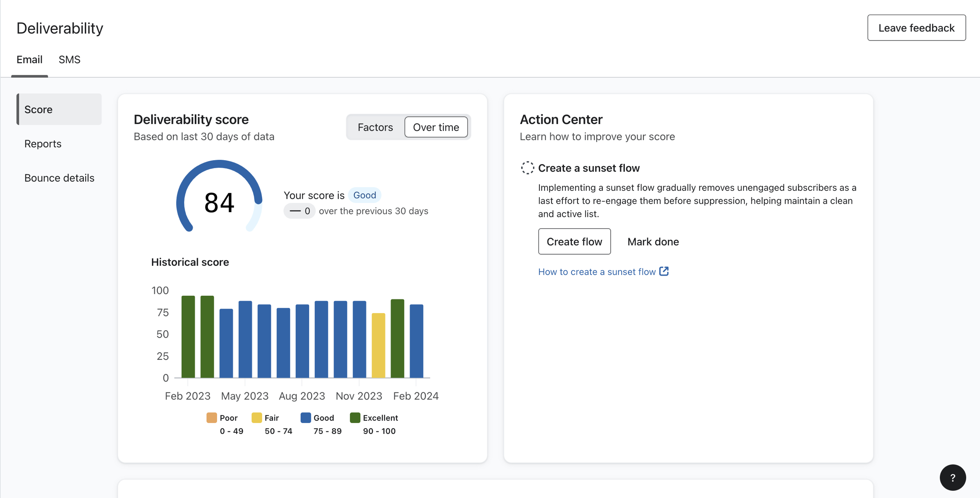Select the Email tab
This screenshot has width=980, height=498.
[29, 59]
